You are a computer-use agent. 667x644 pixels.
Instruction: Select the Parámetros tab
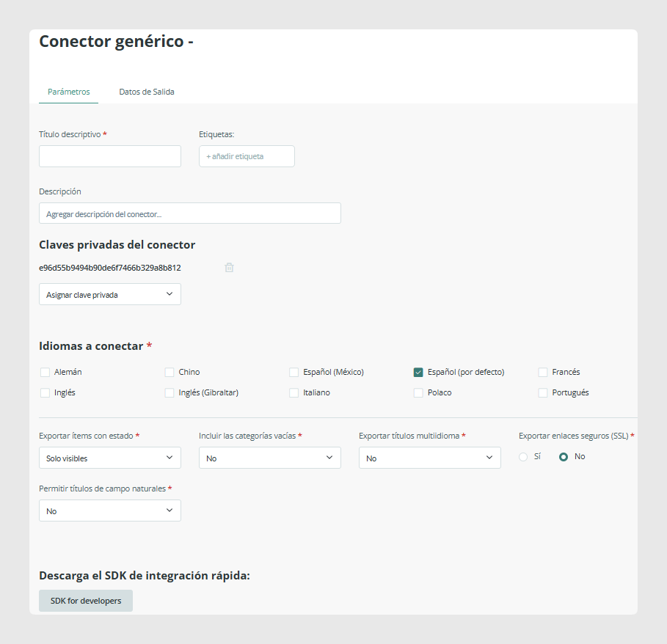point(68,92)
